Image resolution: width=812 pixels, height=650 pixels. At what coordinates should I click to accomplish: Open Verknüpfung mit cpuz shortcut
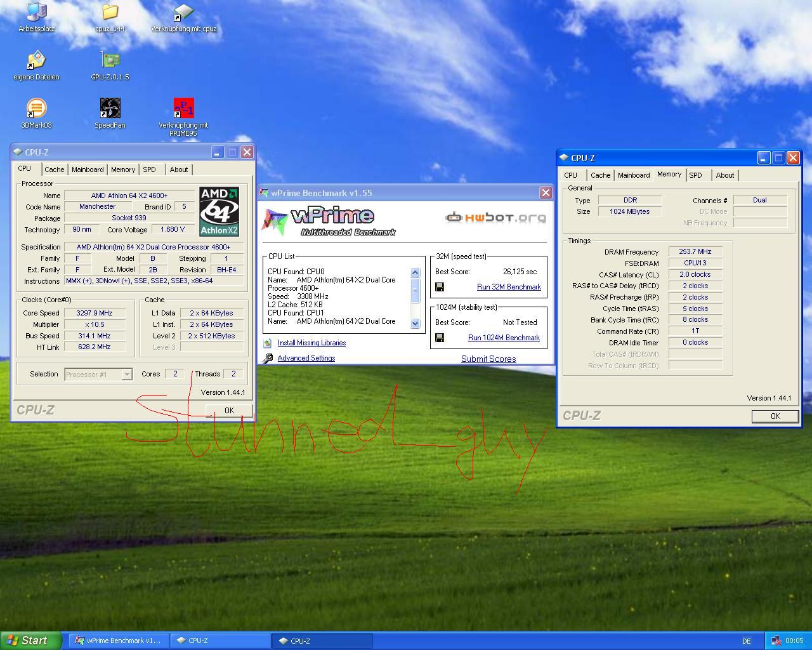tap(183, 17)
